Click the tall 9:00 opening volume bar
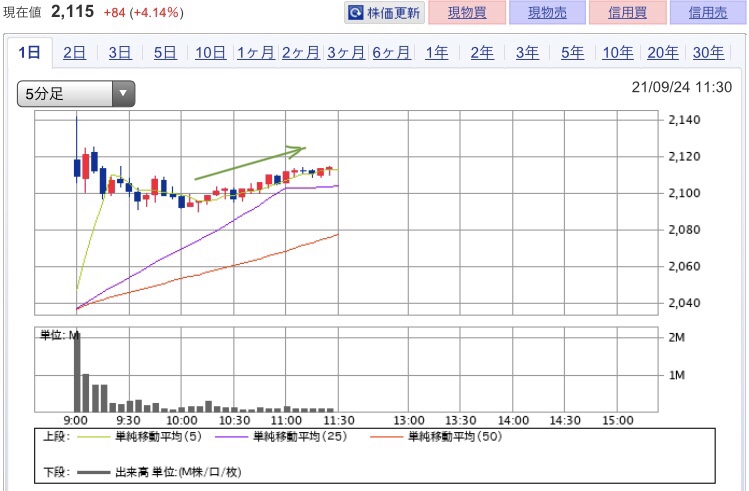749x491 pixels. 77,373
